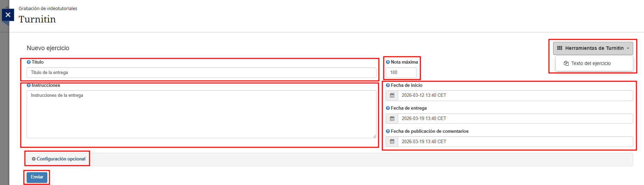644x185 pixels.
Task: Close the Turnitin panel with the X
Action: (x=8, y=15)
